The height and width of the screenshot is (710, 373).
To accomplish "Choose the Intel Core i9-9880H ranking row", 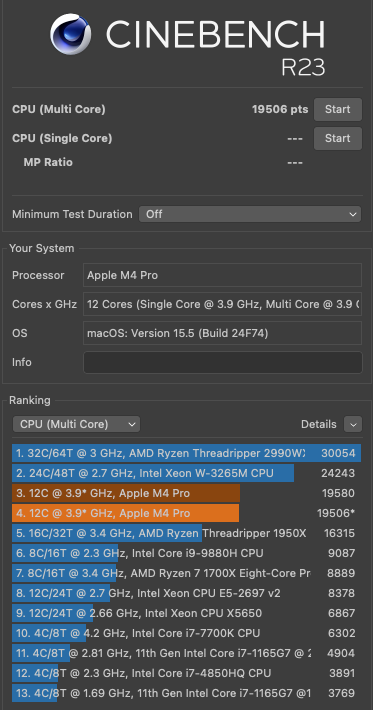I will coord(186,553).
